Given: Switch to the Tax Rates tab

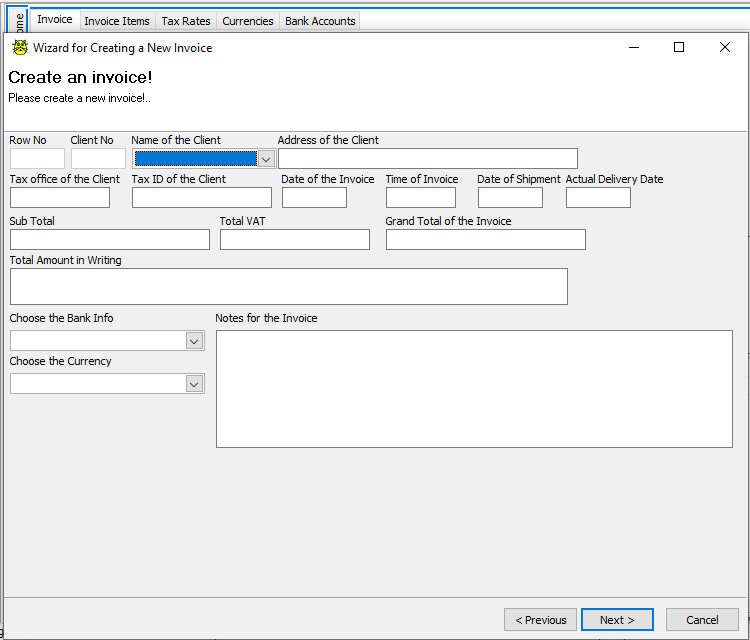Looking at the screenshot, I should [186, 21].
